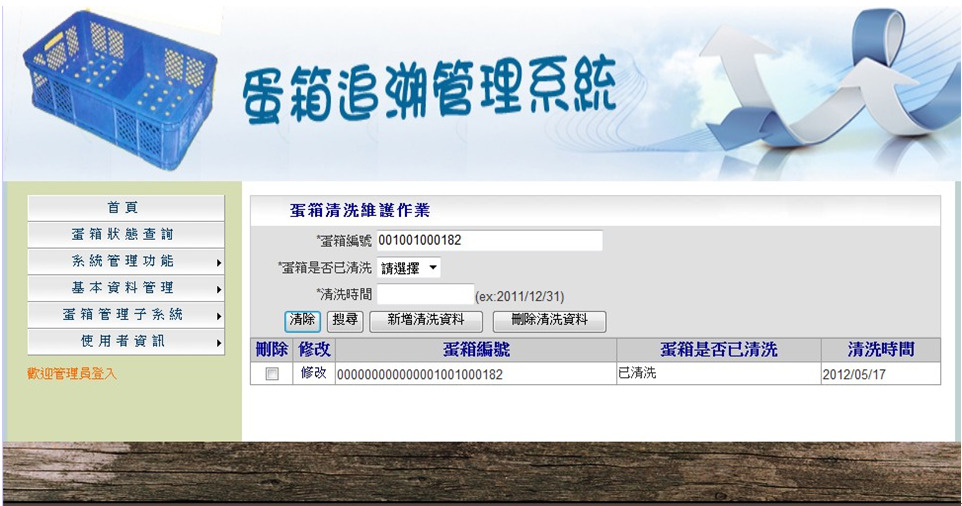Go to 首頁 in the side menu
962x506 pixels.
pyautogui.click(x=124, y=208)
